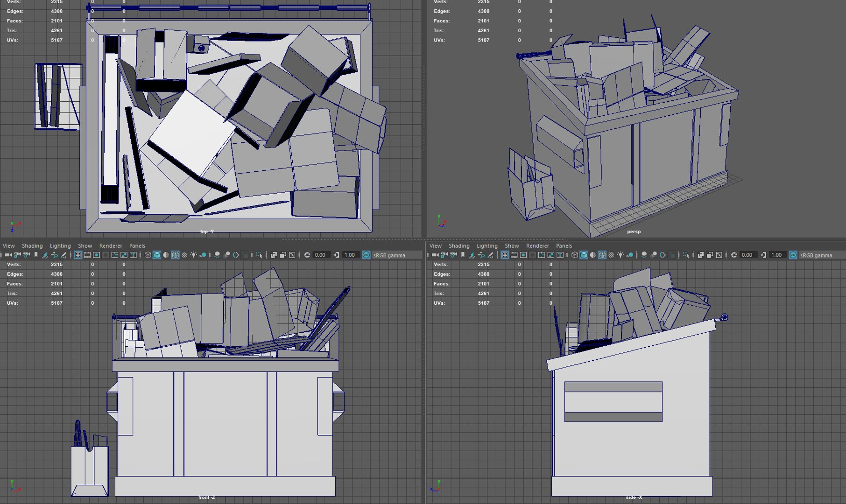Enable Use All Lights in front view panel

tap(194, 255)
